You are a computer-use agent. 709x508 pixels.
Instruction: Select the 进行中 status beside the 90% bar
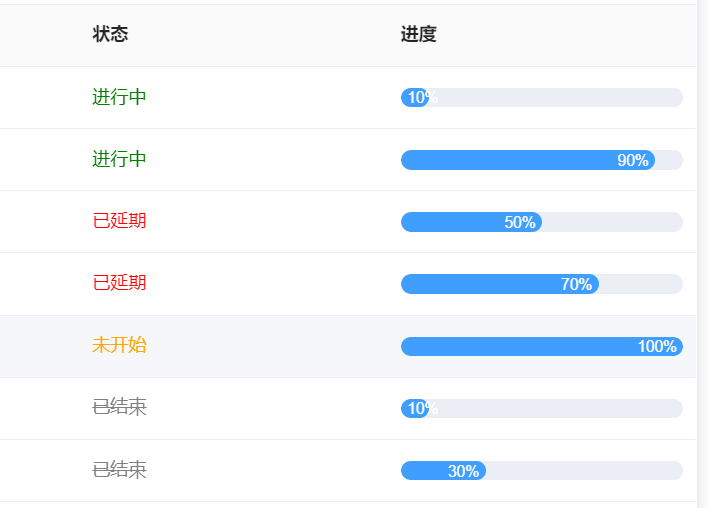(x=119, y=159)
